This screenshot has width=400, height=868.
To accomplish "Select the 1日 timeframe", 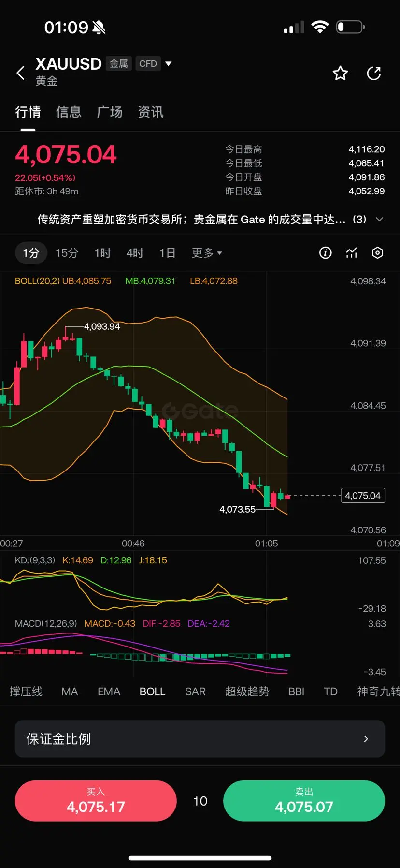I will tap(168, 253).
